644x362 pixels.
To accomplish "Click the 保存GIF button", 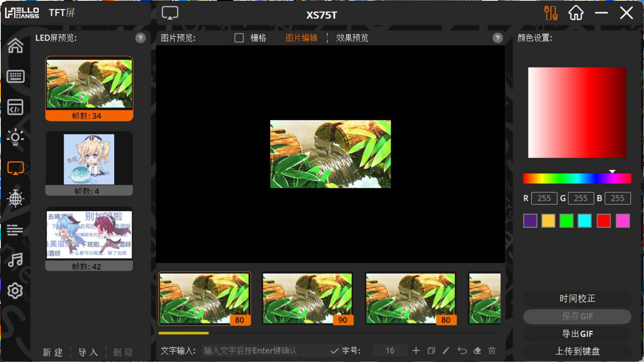I will point(577,316).
